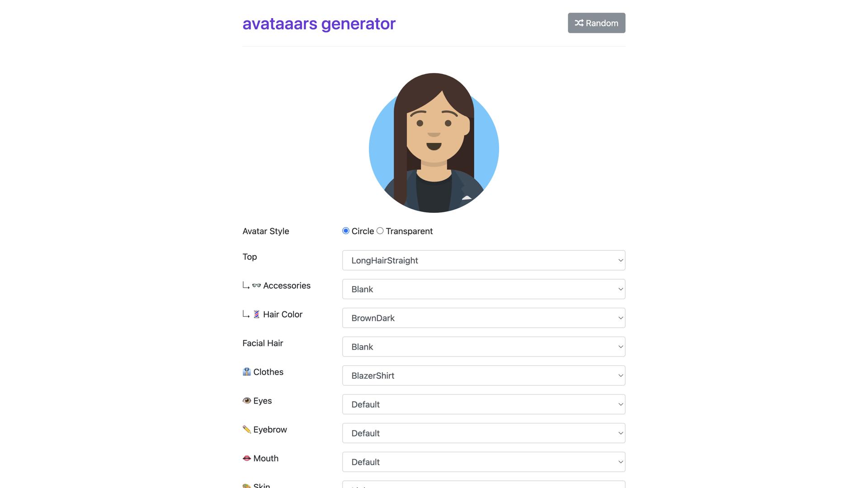Click the skin emoji beside Skin
The width and height of the screenshot is (868, 488).
point(246,485)
